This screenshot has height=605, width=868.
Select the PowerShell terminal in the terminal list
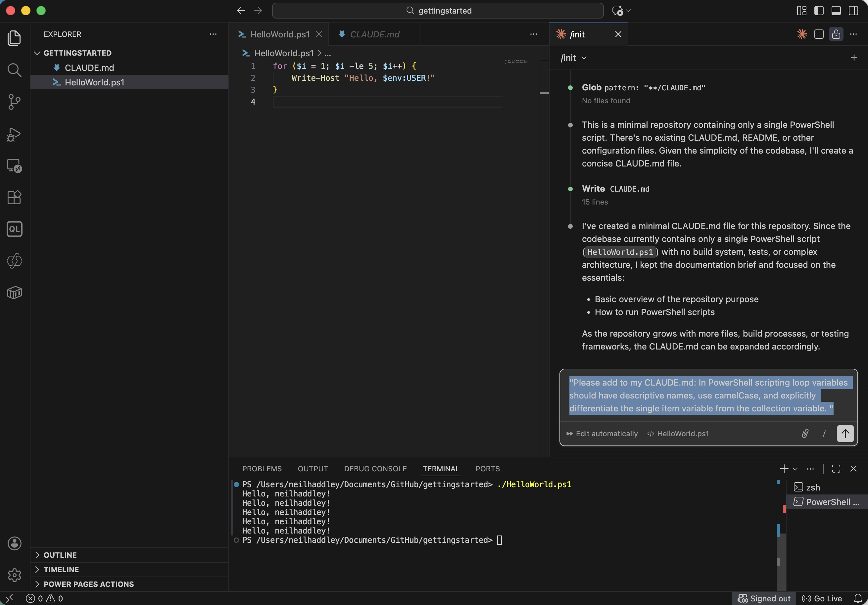click(x=828, y=502)
